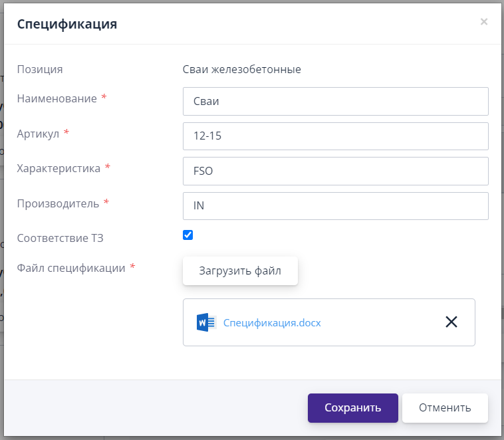Image resolution: width=504 pixels, height=440 pixels.
Task: Click the Сваи железобетонные position text
Action: pyautogui.click(x=242, y=69)
